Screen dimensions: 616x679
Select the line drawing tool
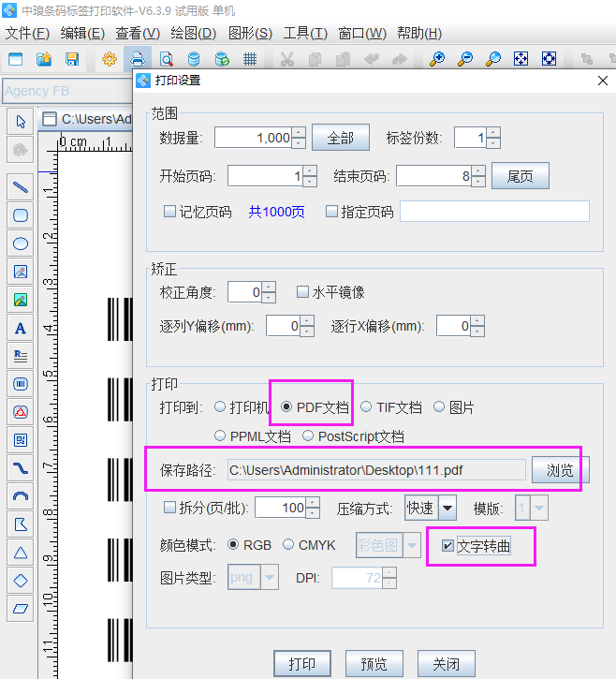[x=20, y=187]
